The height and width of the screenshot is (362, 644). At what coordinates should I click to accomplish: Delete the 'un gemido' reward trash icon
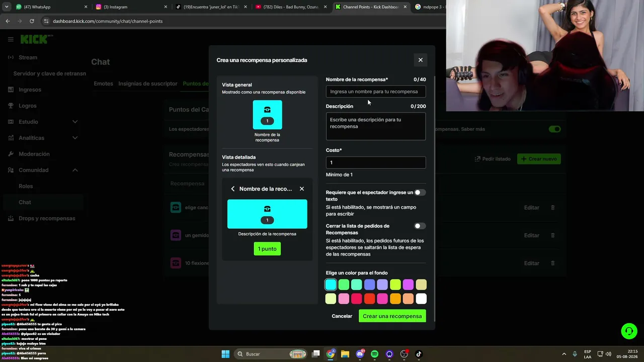tap(552, 235)
